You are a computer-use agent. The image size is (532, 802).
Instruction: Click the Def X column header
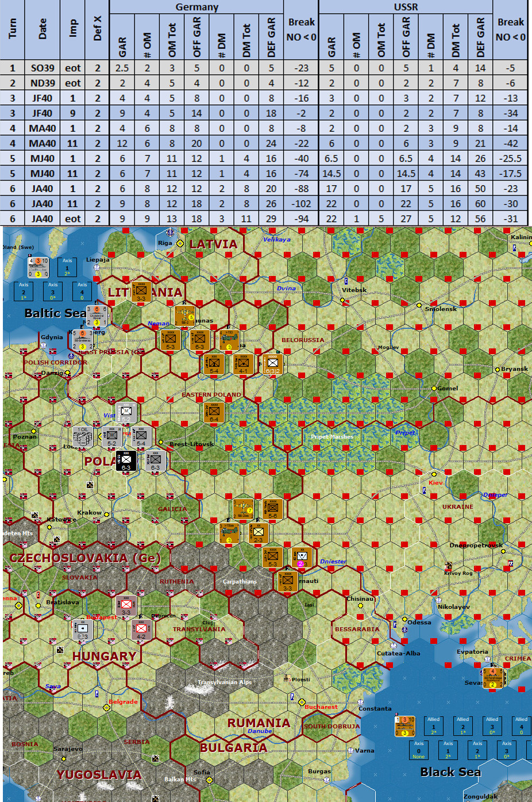click(x=97, y=29)
